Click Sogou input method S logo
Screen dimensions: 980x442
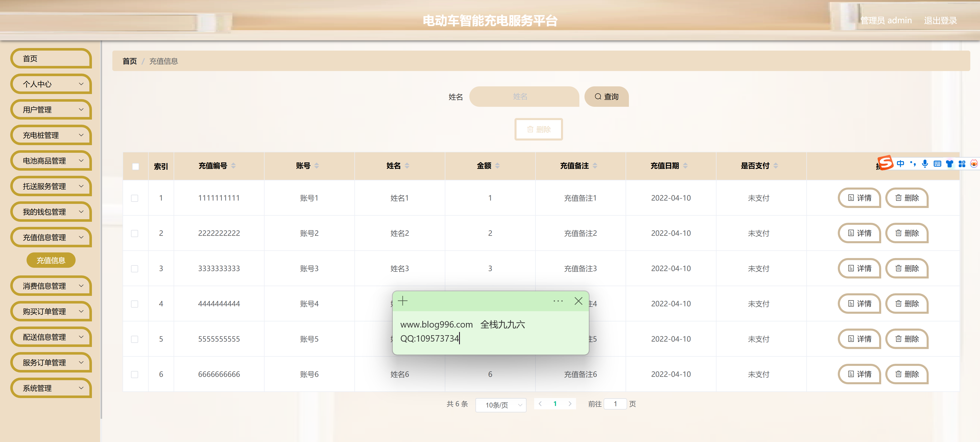pos(885,163)
